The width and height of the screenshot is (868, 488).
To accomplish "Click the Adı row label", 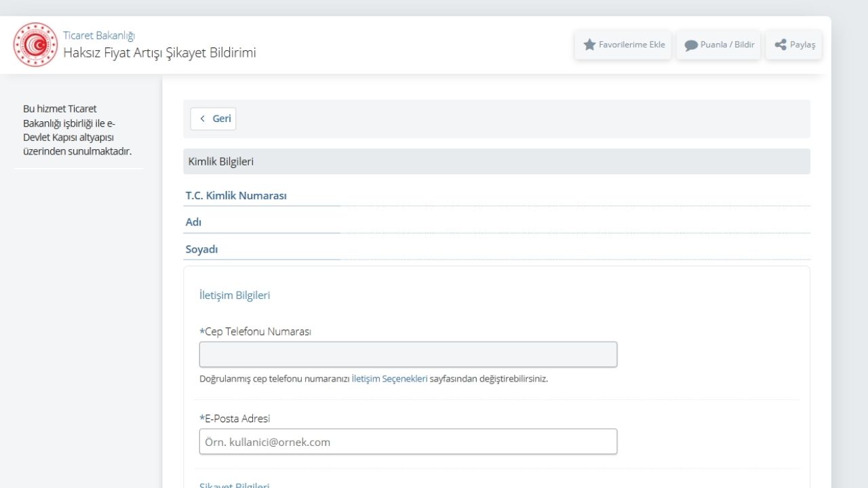I will click(193, 222).
